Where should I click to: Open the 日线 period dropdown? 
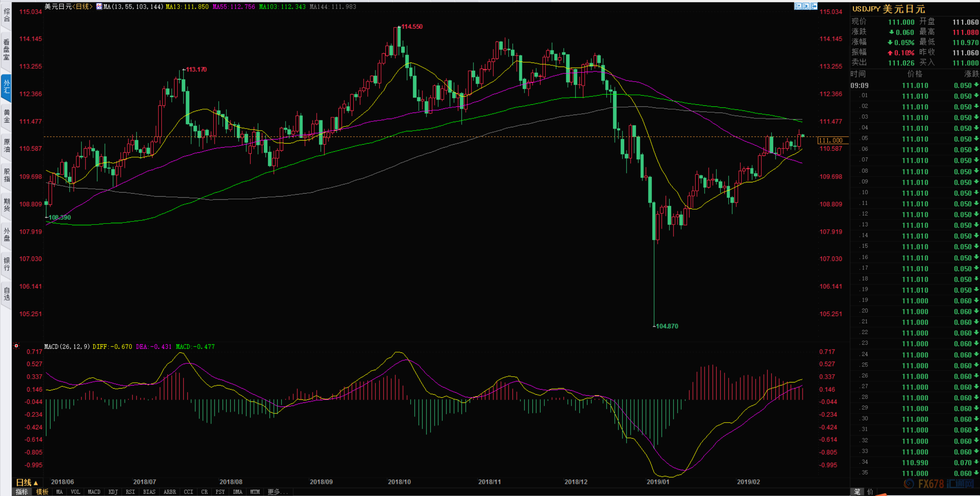(27, 482)
